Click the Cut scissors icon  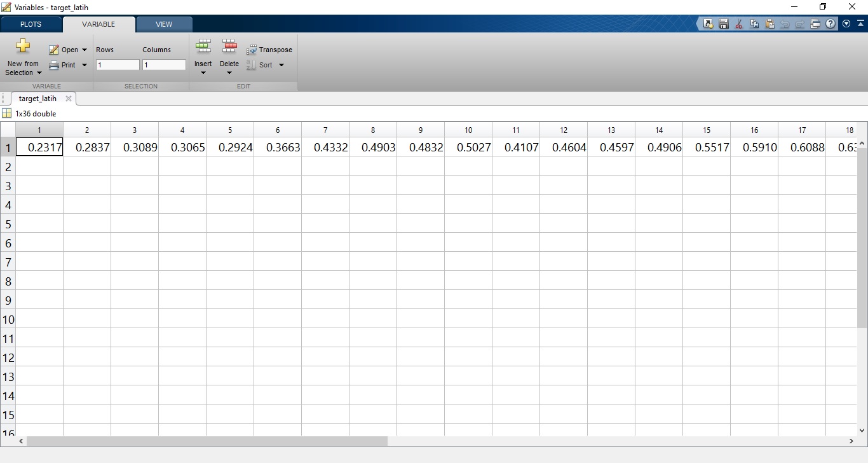point(738,24)
